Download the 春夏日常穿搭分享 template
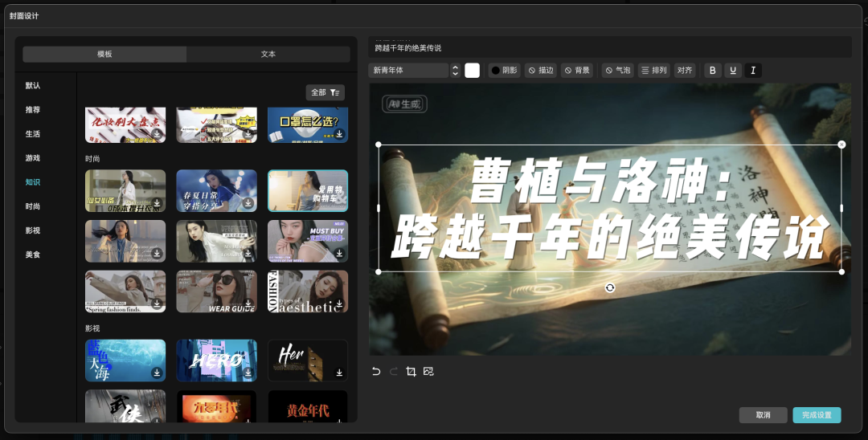The width and height of the screenshot is (868, 440). (x=248, y=203)
